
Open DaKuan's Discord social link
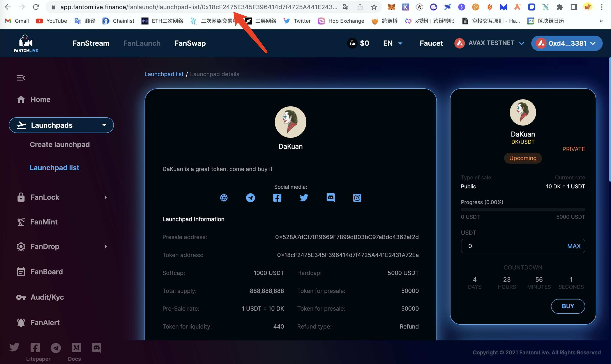coord(330,198)
